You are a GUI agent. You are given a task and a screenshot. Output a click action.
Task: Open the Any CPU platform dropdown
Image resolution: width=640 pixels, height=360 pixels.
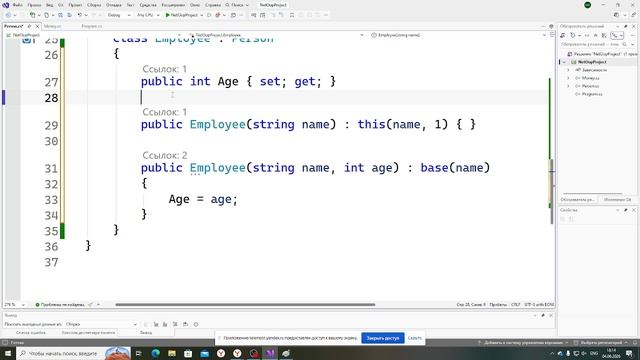point(148,15)
